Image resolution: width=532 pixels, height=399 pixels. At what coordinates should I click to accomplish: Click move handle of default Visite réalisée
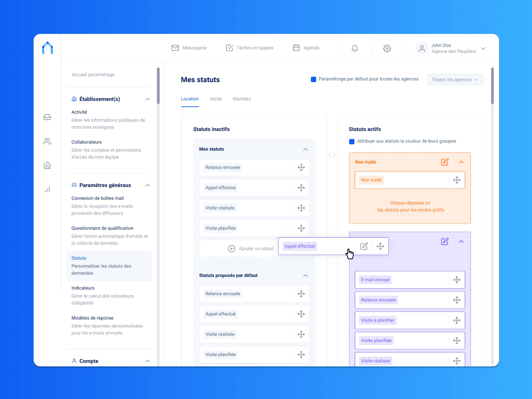coord(301,334)
